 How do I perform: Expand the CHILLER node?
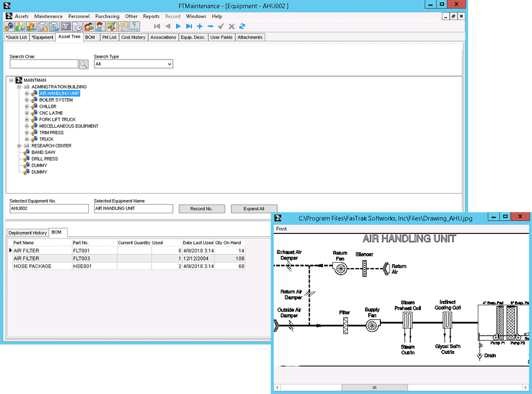(x=27, y=106)
